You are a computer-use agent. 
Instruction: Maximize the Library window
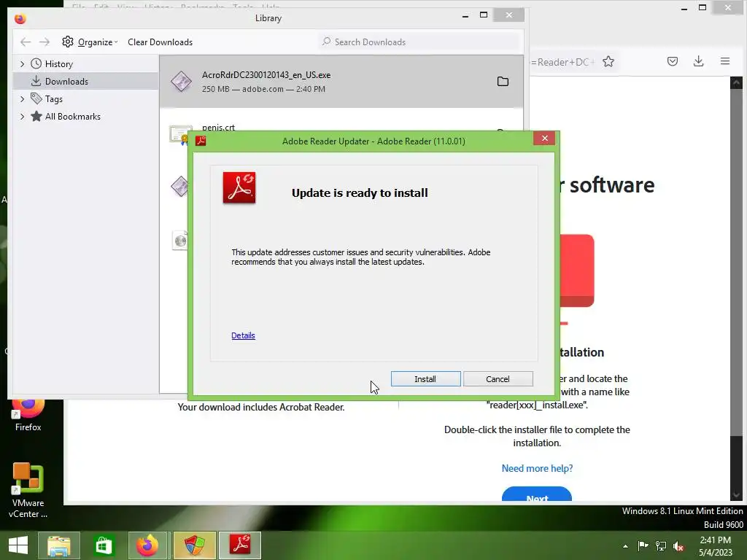click(484, 15)
